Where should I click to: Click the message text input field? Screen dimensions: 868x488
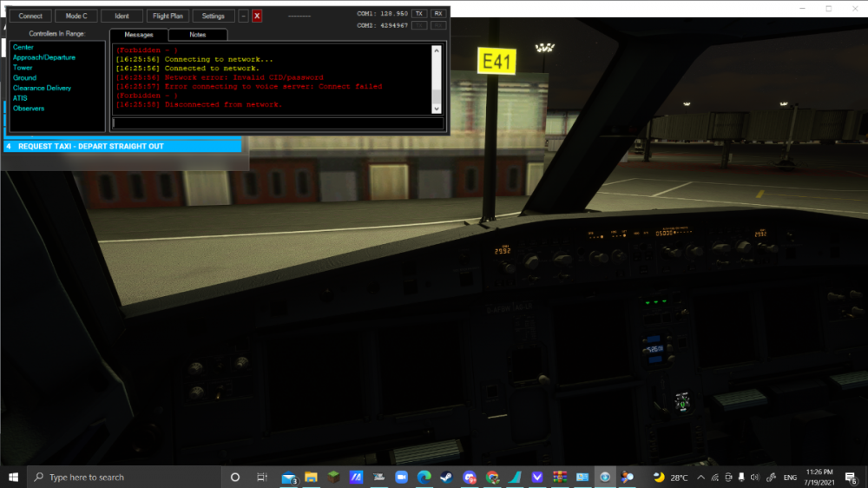(278, 123)
